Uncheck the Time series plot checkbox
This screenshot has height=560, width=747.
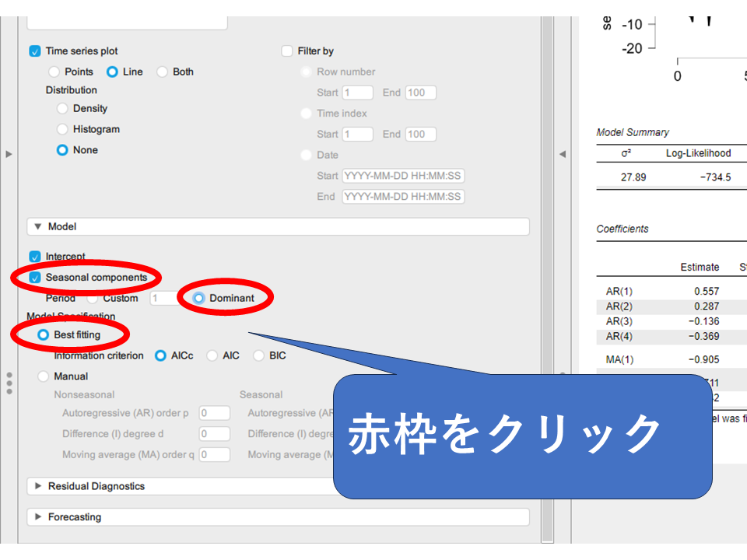click(35, 51)
